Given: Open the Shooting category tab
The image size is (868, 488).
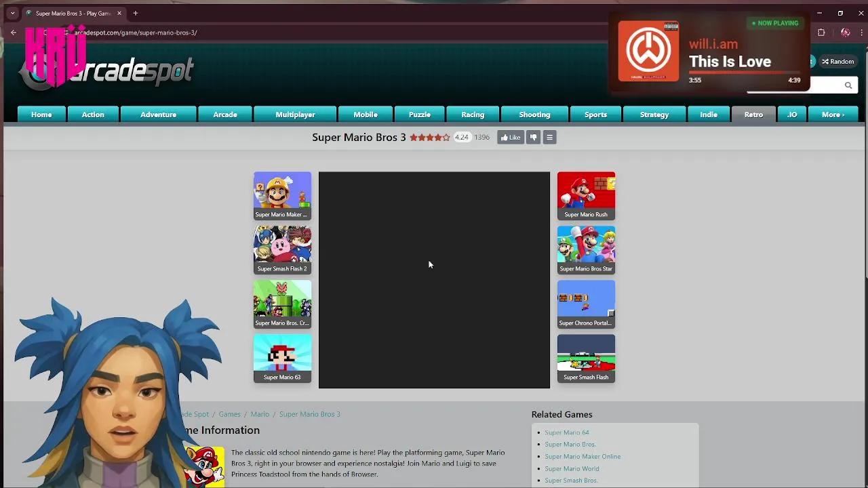Looking at the screenshot, I should coord(534,115).
